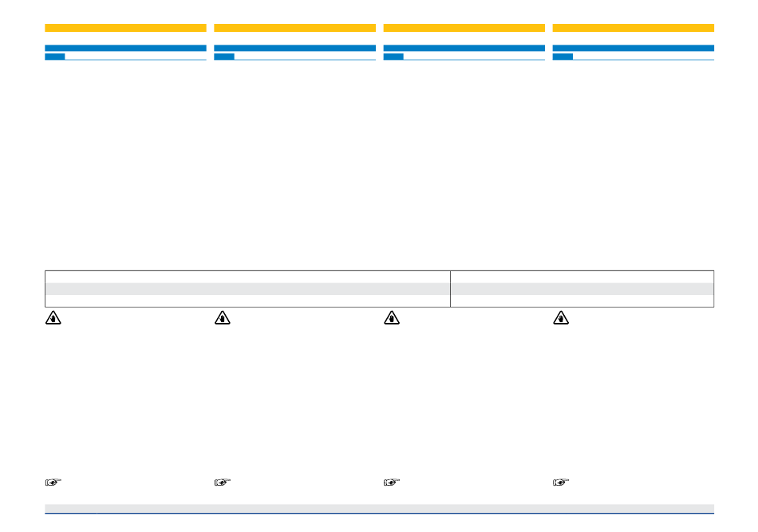Screen dimensions: 758x532
Task: Click the warning triangle icon in the first column
Action: point(53,317)
